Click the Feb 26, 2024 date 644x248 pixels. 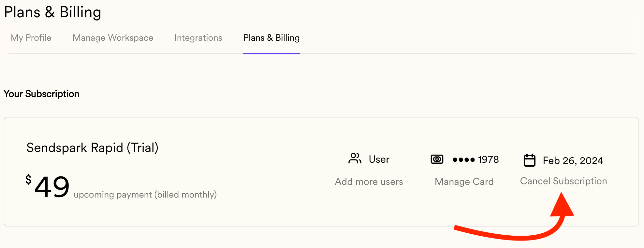(x=573, y=160)
